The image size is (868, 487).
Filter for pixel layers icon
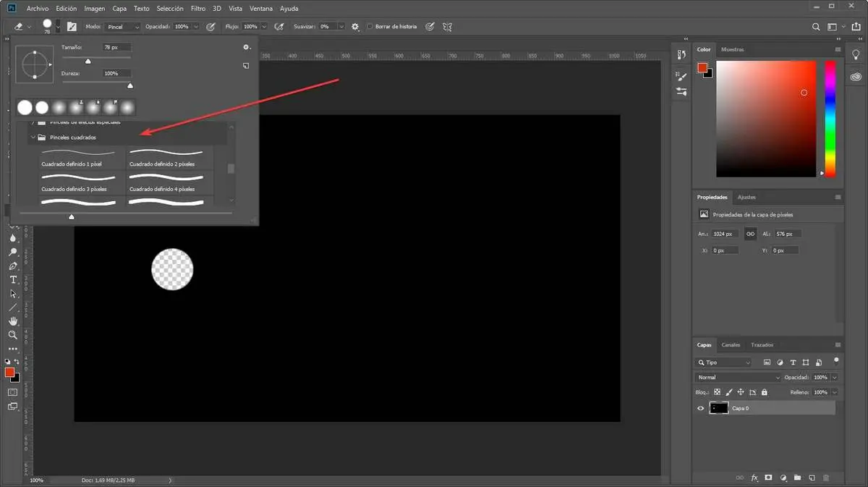coord(767,363)
